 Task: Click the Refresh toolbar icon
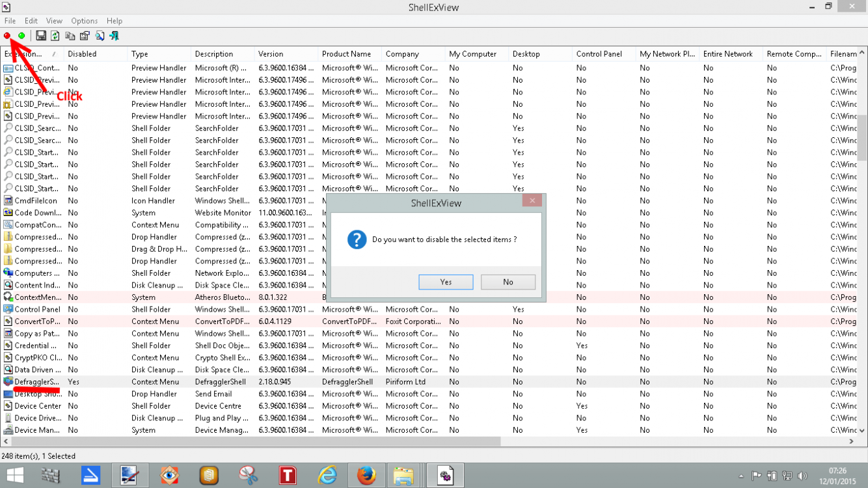coord(55,36)
